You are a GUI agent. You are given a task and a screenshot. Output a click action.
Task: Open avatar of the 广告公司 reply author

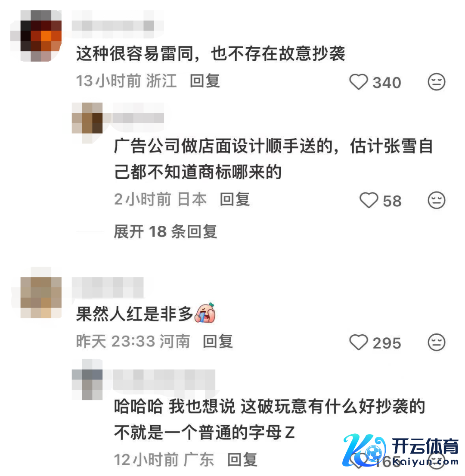pyautogui.click(x=87, y=118)
